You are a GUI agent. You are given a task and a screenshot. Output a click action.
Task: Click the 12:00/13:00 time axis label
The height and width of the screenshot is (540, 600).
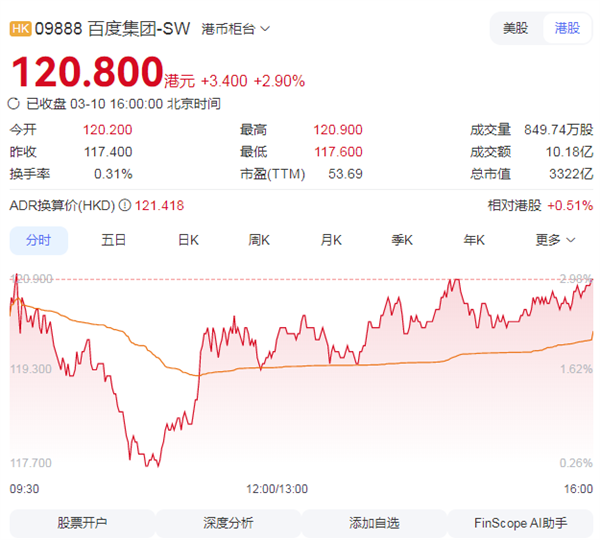click(x=277, y=489)
